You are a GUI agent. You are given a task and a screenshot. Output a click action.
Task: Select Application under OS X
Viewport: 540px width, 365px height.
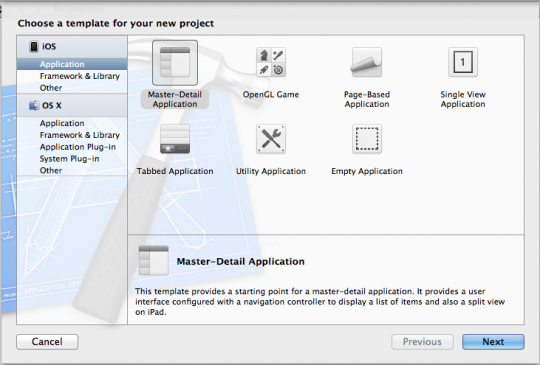click(72, 123)
